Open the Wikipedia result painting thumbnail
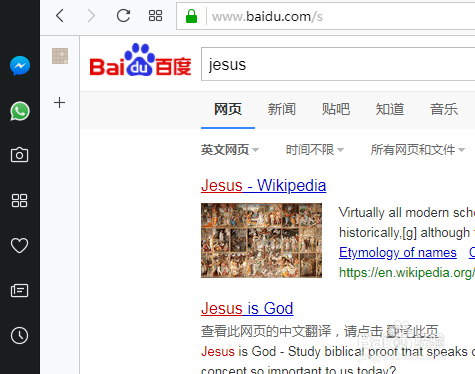 pos(261,240)
